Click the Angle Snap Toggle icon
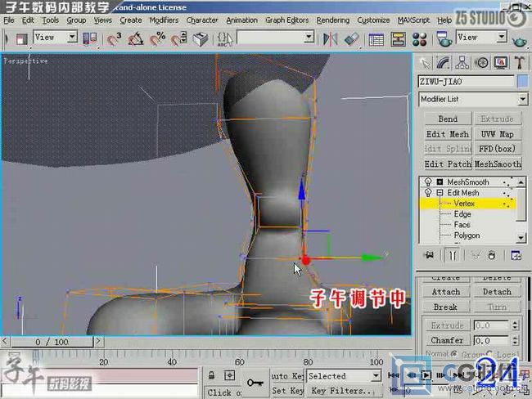This screenshot has height=399, width=532. tap(135, 38)
